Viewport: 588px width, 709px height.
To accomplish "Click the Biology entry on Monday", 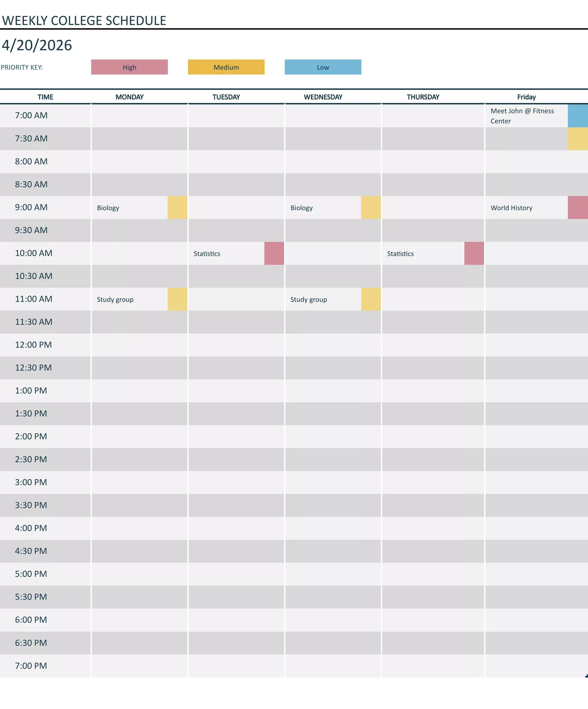I will click(x=108, y=208).
